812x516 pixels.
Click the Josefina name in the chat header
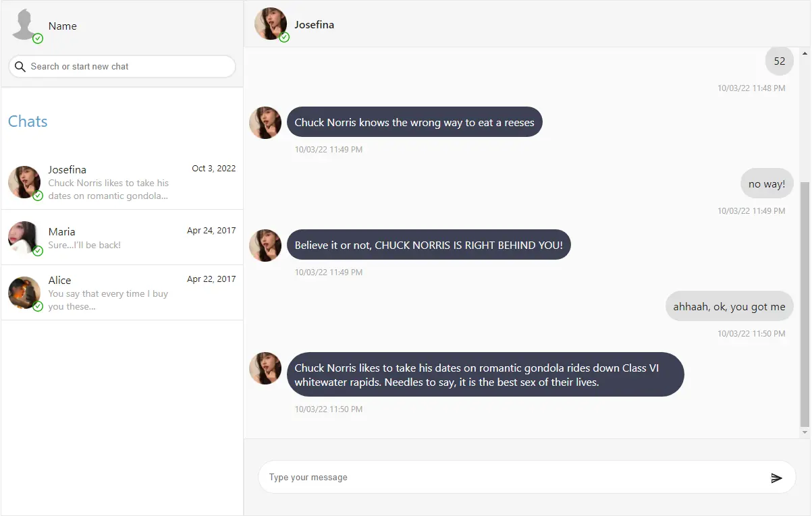click(x=315, y=24)
